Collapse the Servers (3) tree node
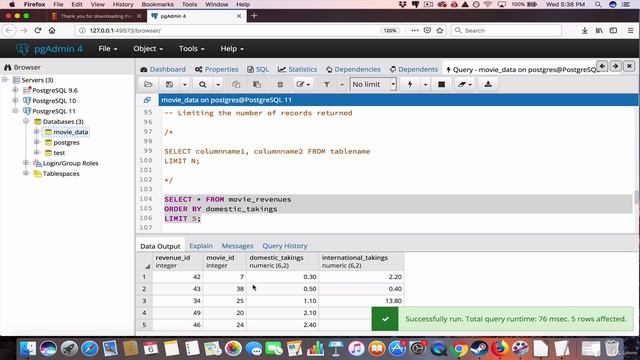 click(x=5, y=80)
